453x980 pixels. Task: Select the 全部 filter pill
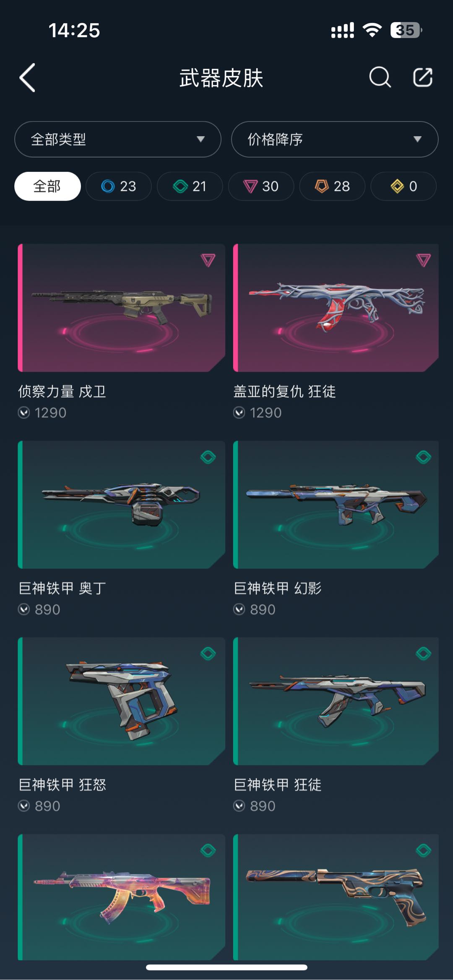coord(47,186)
